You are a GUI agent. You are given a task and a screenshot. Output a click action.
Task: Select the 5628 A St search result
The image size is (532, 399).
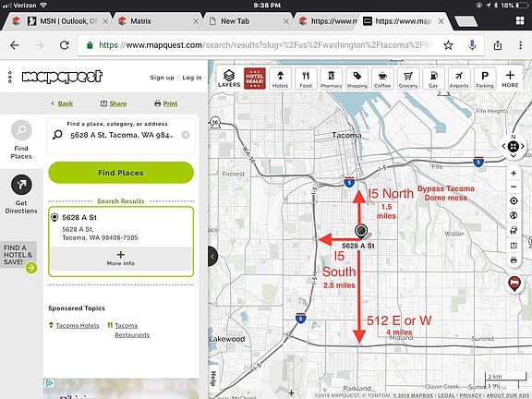121,227
